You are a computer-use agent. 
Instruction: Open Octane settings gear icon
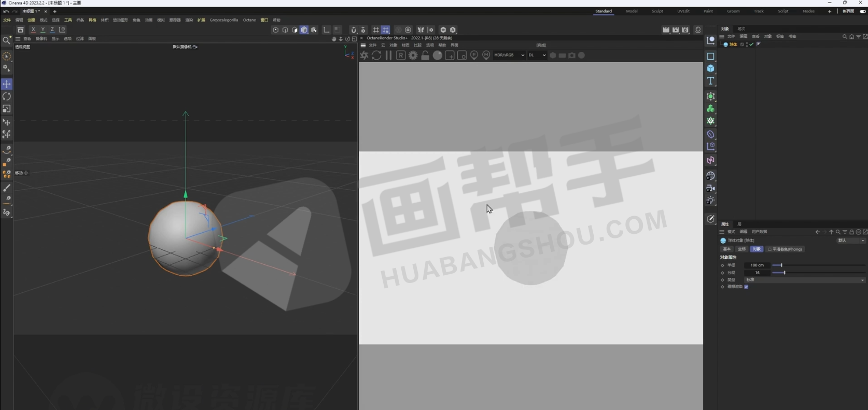pyautogui.click(x=413, y=55)
